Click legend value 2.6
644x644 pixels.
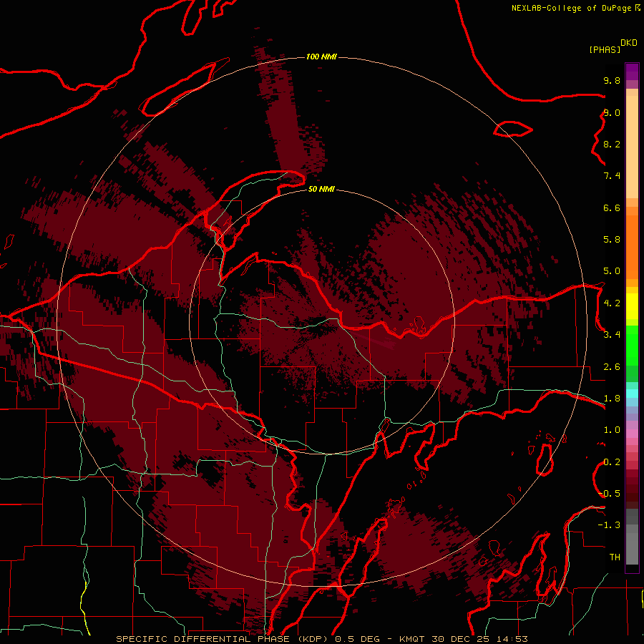[x=612, y=367]
